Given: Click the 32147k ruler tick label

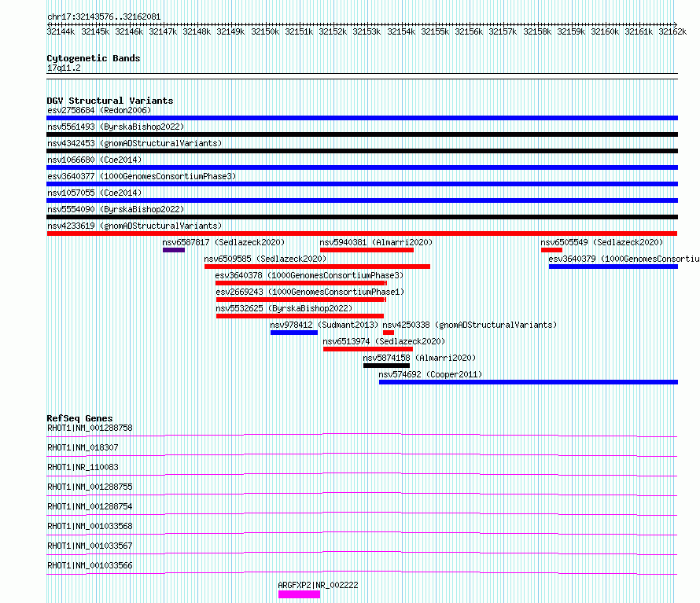Looking at the screenshot, I should pos(163,31).
